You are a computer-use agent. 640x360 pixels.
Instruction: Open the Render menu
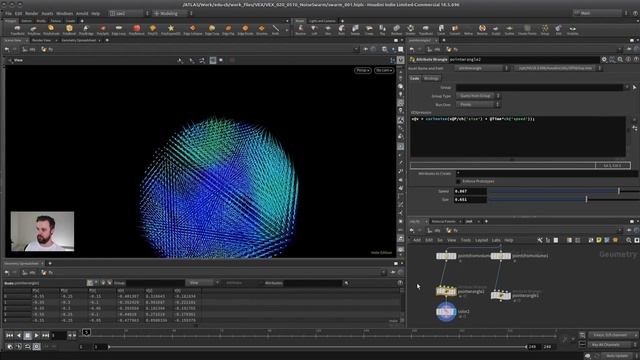pos(31,13)
